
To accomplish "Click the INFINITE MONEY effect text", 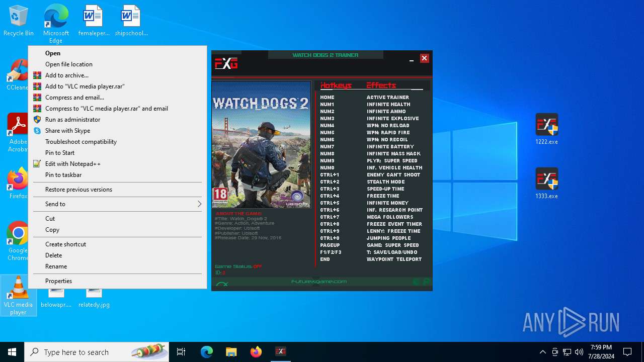I will [x=388, y=203].
